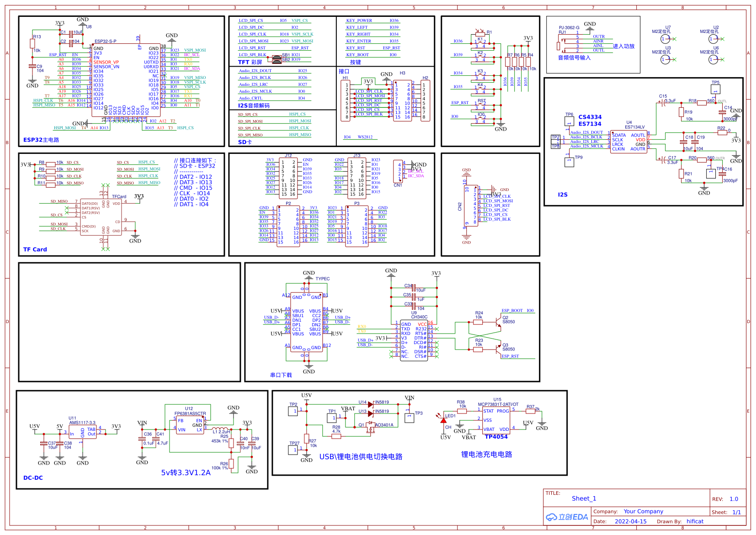Click the '音频信号输入' label
This screenshot has width=756, height=535.
click(574, 58)
